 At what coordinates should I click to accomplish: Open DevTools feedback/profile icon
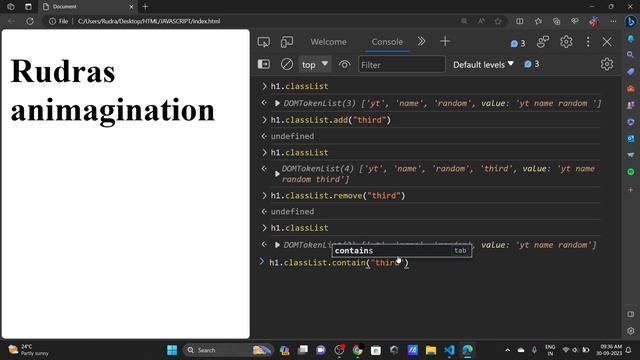[x=543, y=42]
